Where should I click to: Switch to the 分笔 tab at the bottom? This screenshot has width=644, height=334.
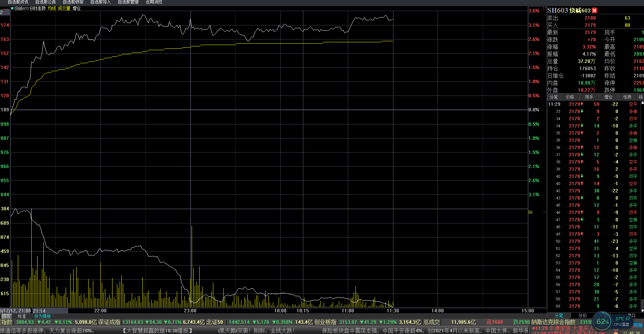[559, 315]
